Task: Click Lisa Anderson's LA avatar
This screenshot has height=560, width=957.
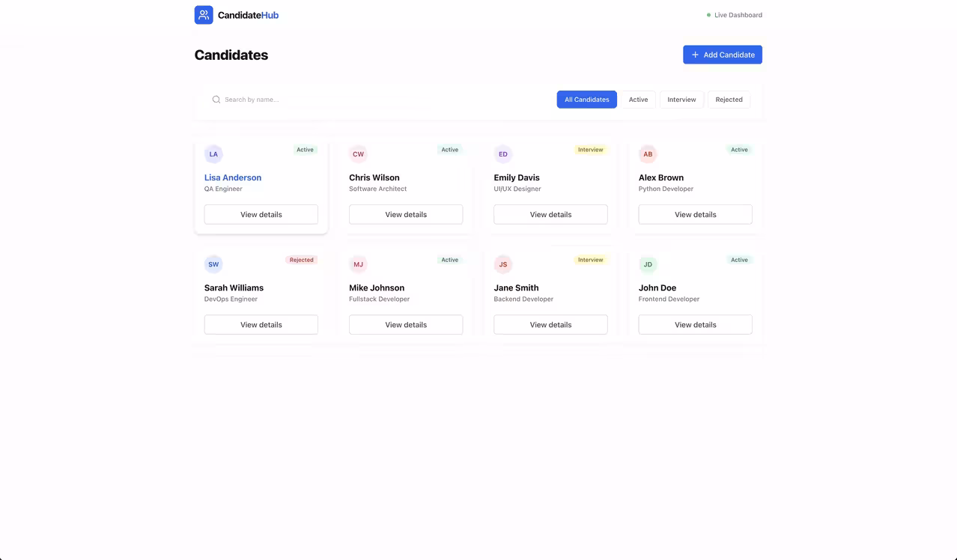Action: tap(213, 153)
